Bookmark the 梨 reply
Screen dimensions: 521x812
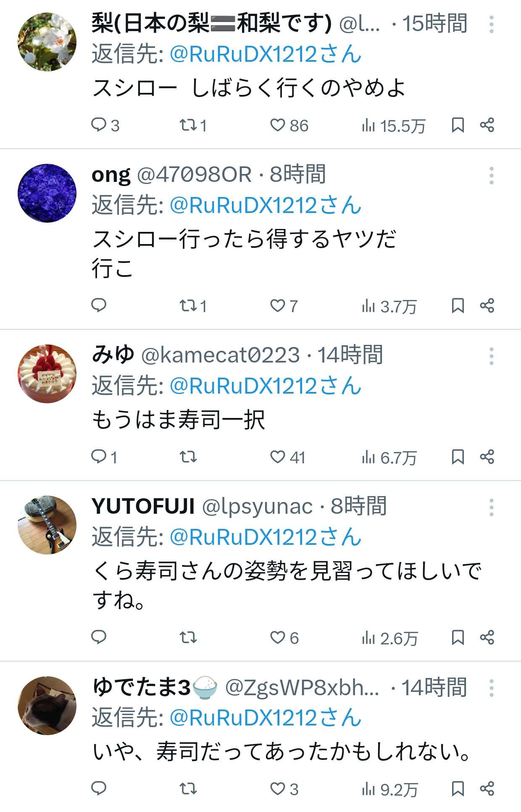click(458, 125)
